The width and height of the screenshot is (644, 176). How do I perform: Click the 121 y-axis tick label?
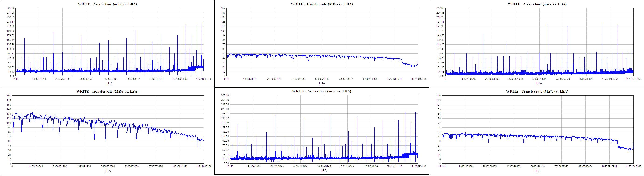(x=9, y=118)
